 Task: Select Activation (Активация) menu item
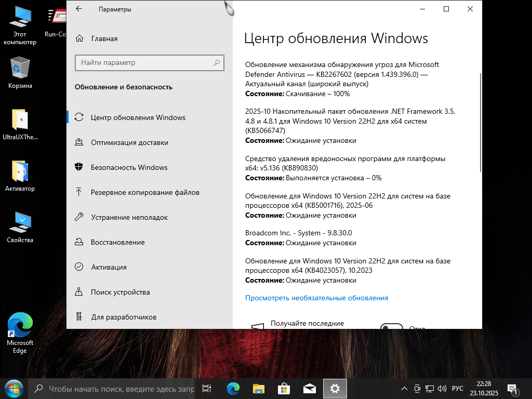(x=109, y=267)
